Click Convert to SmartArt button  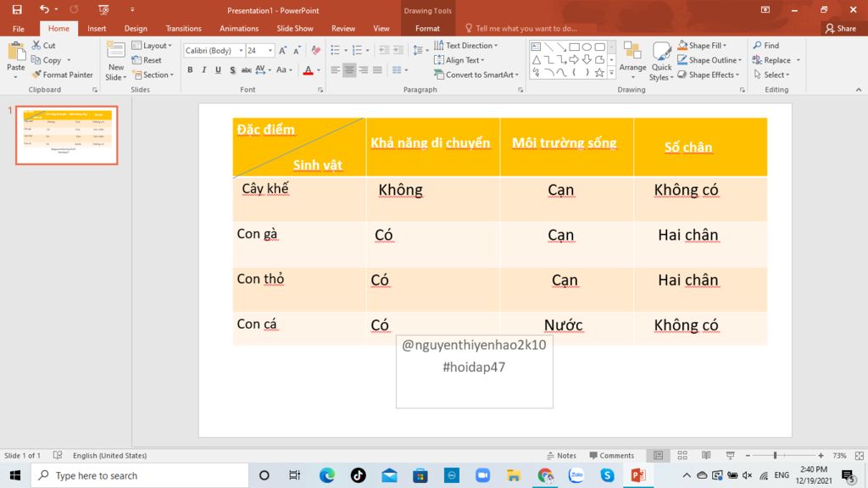[x=476, y=75]
